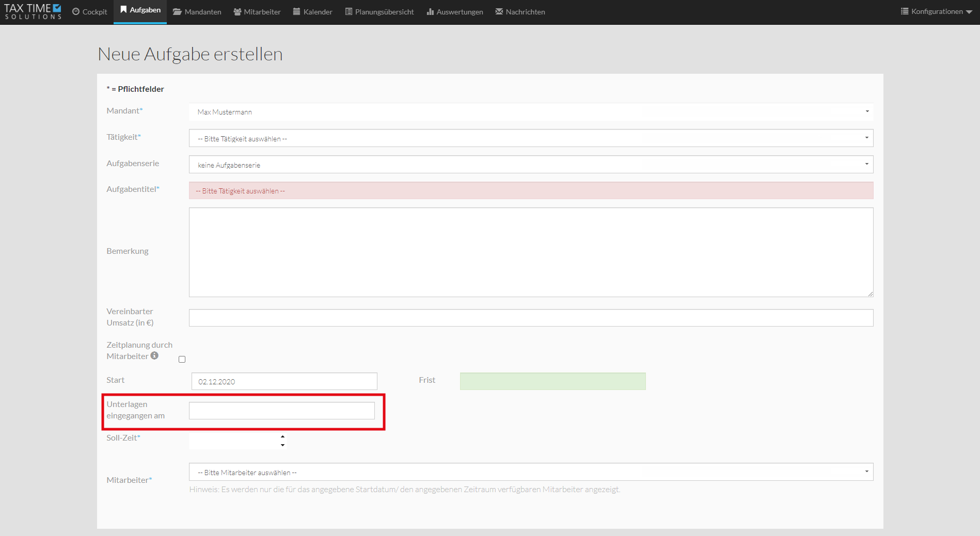Expand the Konfigurationen menu arrow
This screenshot has height=536, width=980.
969,12
